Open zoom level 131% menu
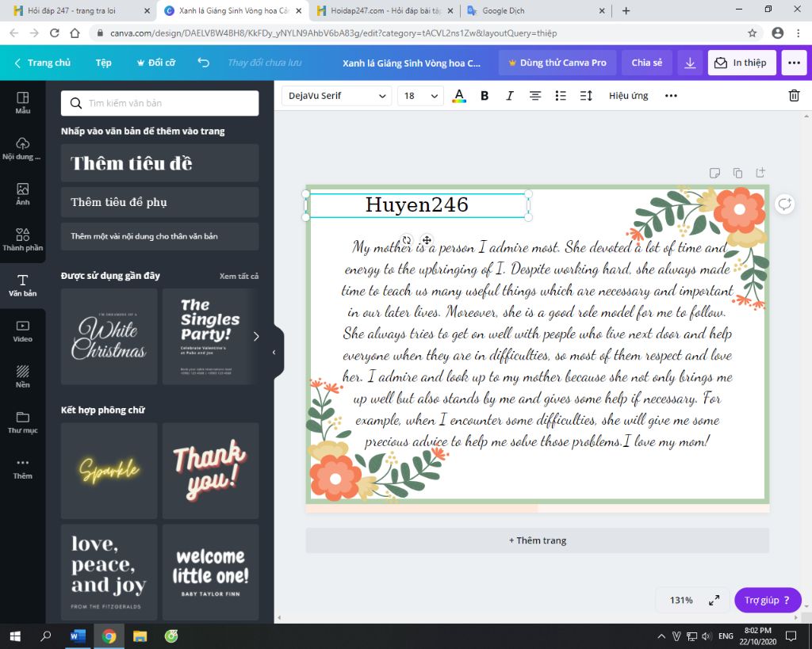 [681, 601]
